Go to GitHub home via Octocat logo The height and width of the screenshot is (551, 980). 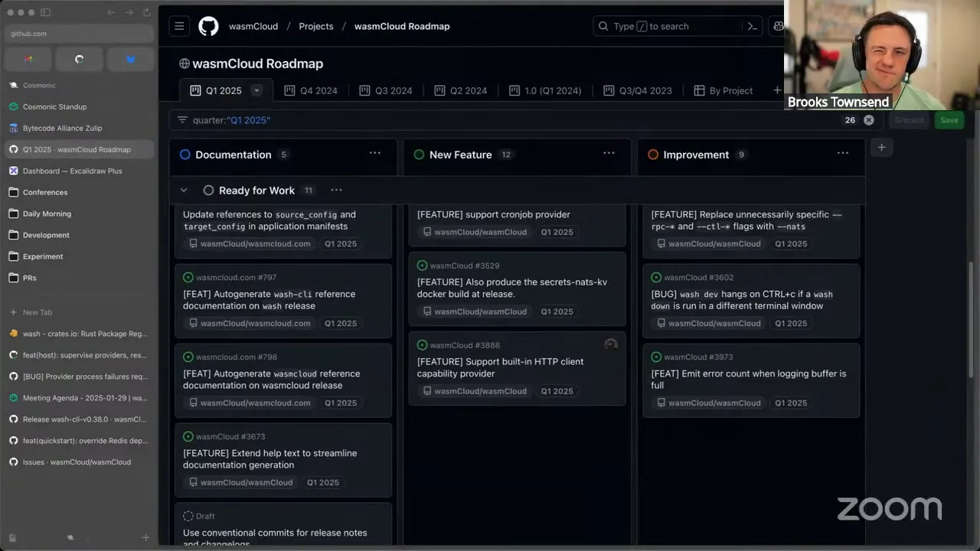point(208,26)
